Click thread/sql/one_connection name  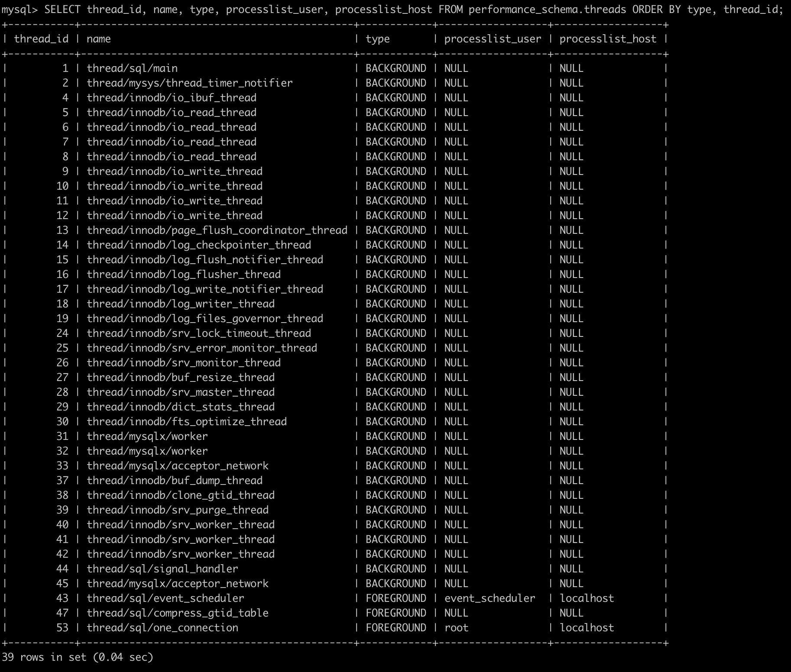coord(162,628)
